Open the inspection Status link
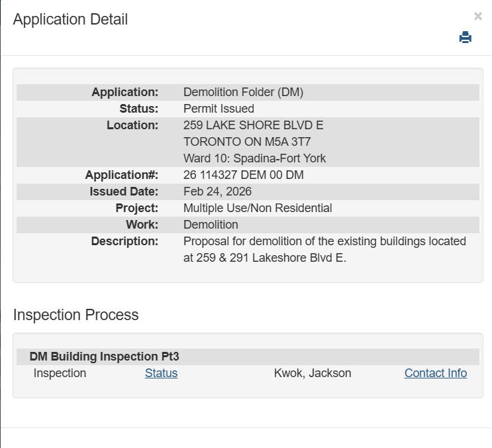This screenshot has height=448, width=492. coord(161,373)
